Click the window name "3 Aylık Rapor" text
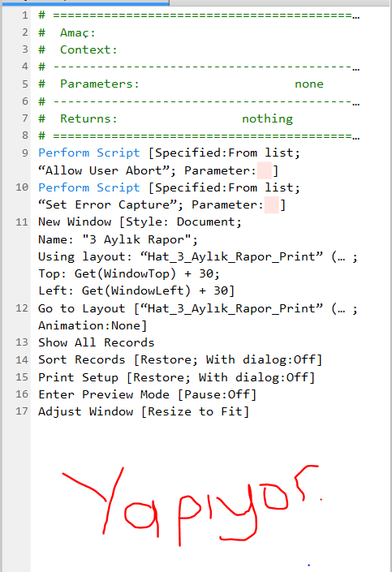Image resolution: width=392 pixels, height=572 pixels. (140, 239)
